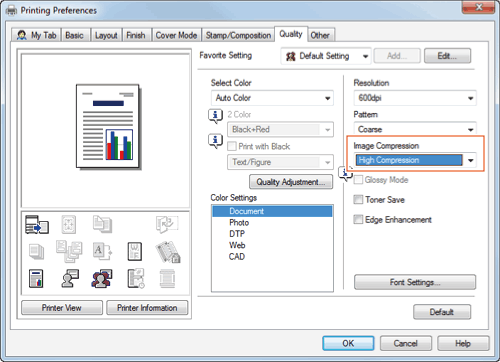Click the document with clock icon

coord(136,278)
